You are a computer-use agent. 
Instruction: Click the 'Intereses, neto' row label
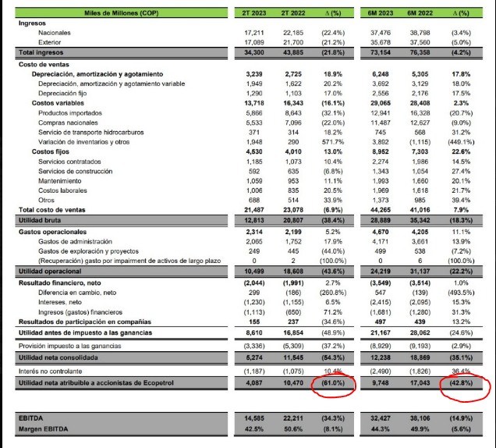(60, 302)
